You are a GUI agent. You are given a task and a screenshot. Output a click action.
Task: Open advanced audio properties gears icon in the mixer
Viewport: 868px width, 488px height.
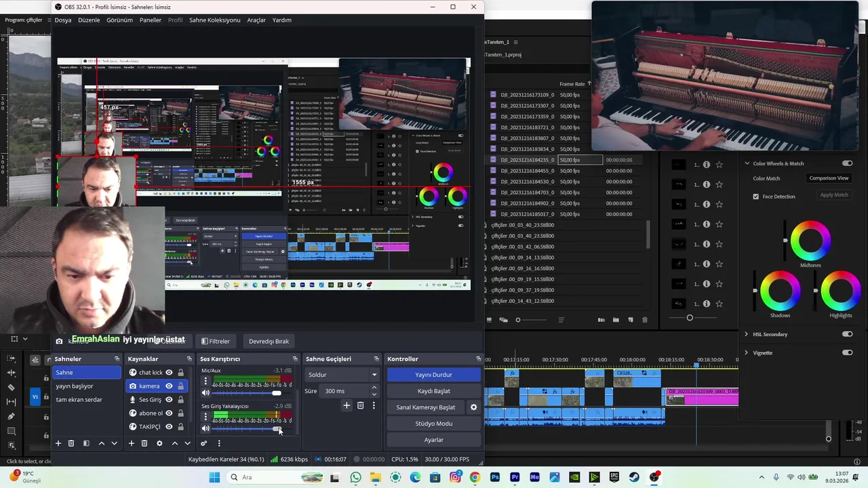pos(203,443)
